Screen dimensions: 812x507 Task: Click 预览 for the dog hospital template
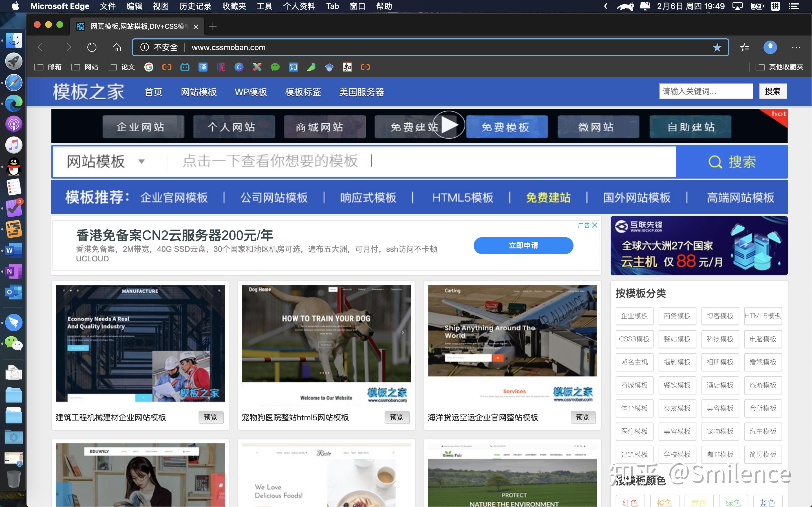pos(397,417)
